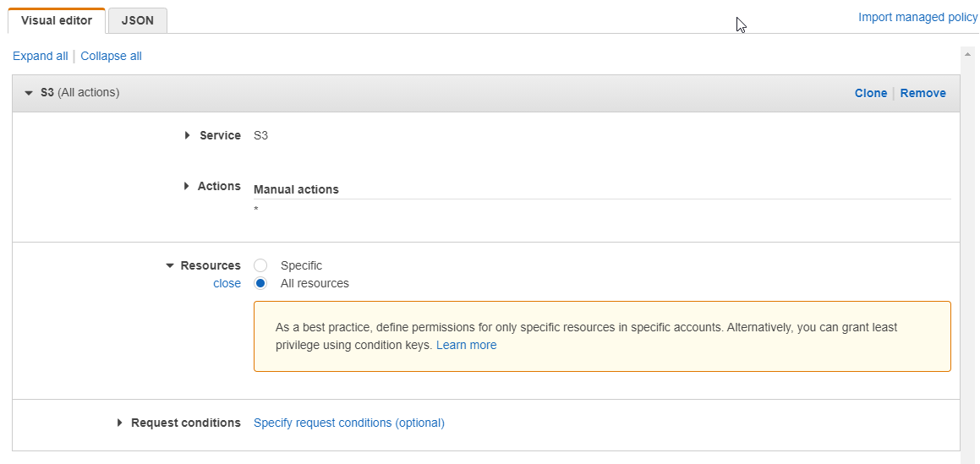Switch to the Visual editor tab
The image size is (980, 464).
[x=57, y=20]
